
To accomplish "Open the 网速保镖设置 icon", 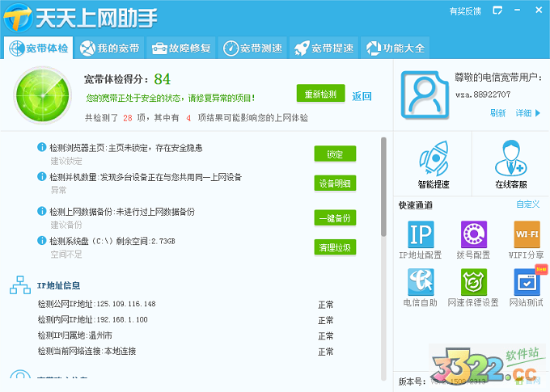I will pyautogui.click(x=474, y=283).
